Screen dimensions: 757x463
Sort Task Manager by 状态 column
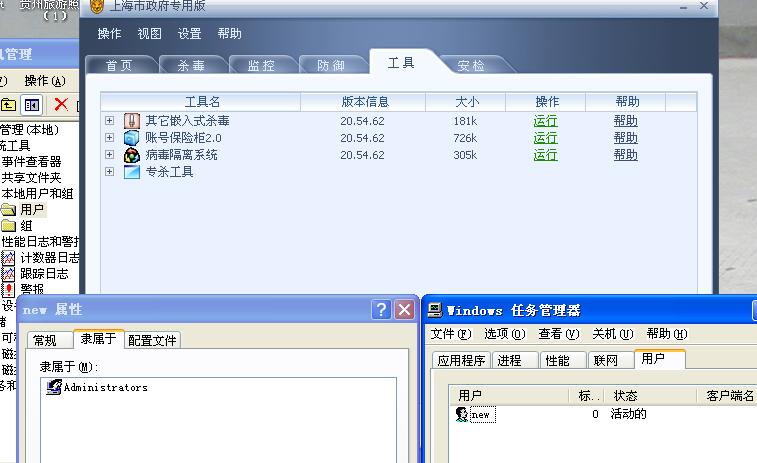pyautogui.click(x=649, y=396)
